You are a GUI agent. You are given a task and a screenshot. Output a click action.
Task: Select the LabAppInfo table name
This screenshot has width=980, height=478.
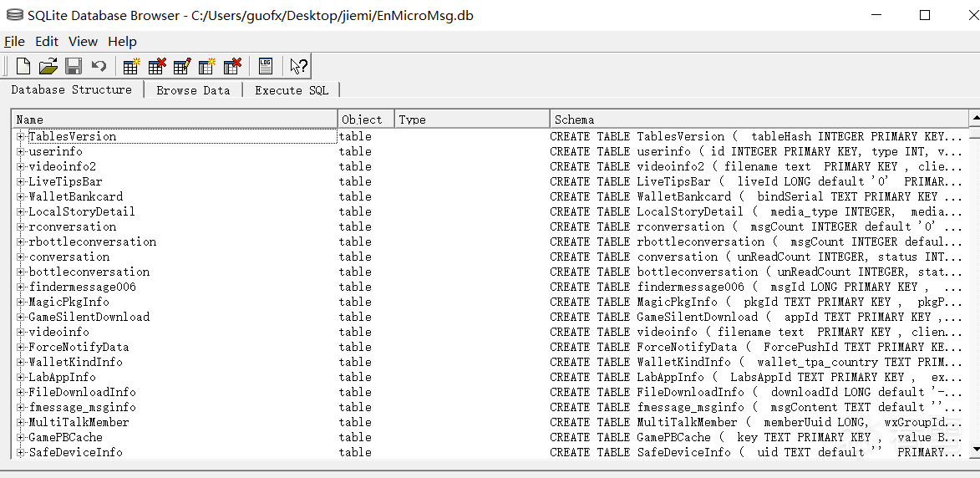(x=63, y=377)
